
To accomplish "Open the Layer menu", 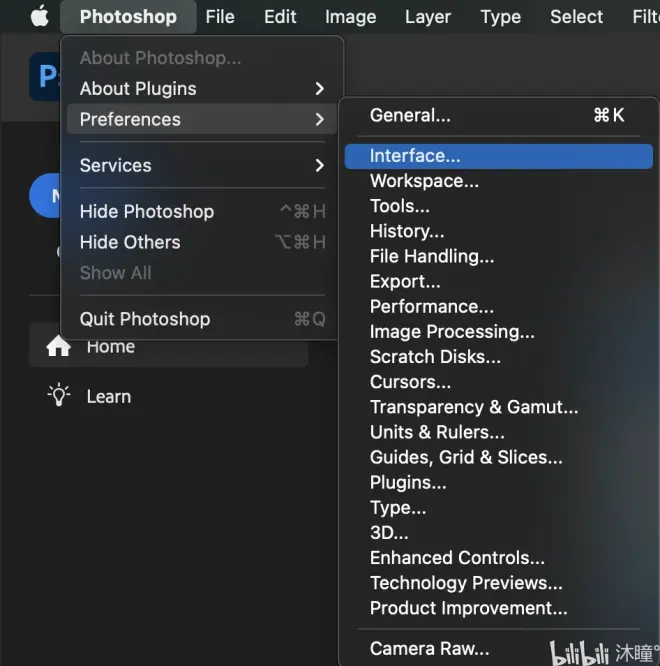I will [428, 17].
